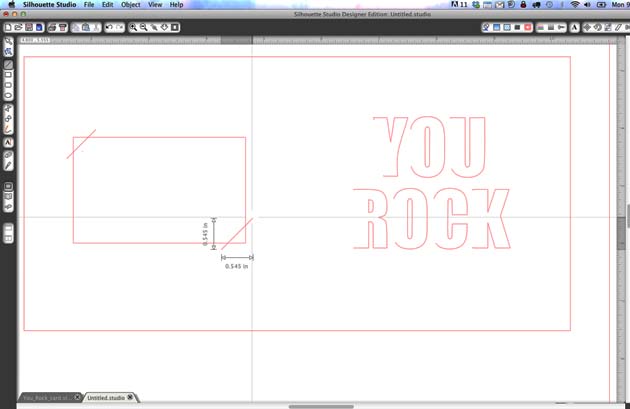Open the File menu
This screenshot has height=409, width=630.
(x=89, y=5)
